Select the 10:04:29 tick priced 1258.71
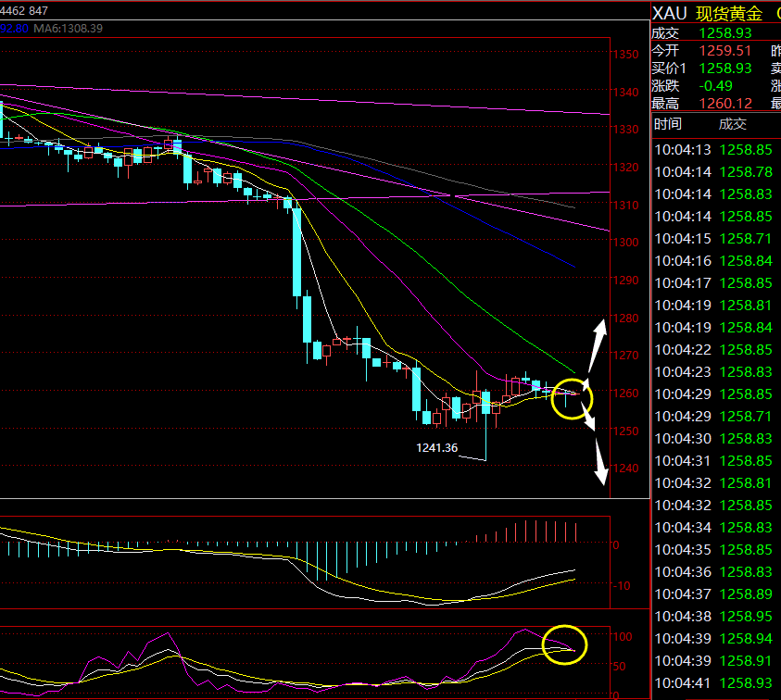Image resolution: width=781 pixels, height=700 pixels. (x=713, y=416)
